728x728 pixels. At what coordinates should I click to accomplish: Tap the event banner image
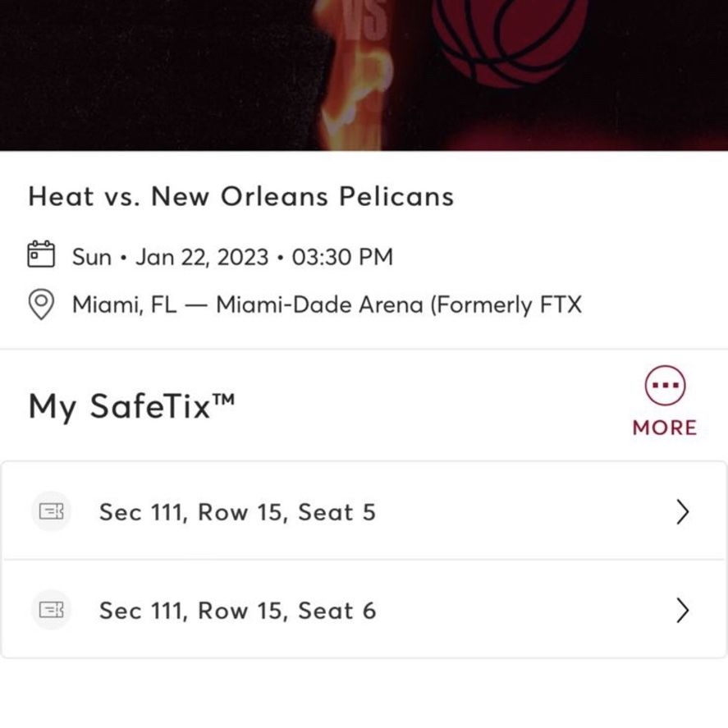[364, 76]
